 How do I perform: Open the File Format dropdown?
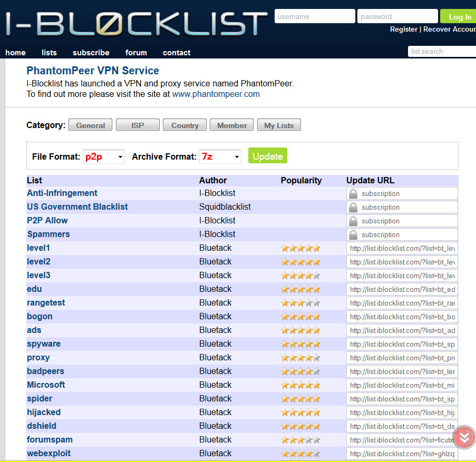coord(104,156)
